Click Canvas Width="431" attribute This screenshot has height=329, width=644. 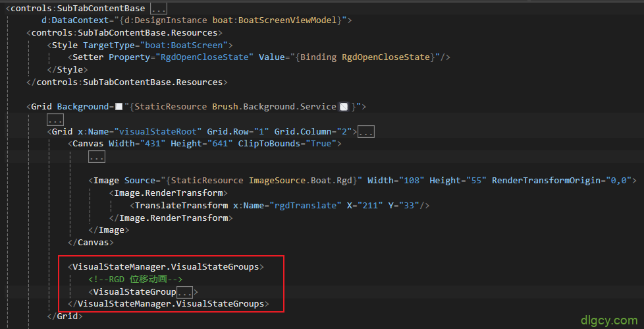point(137,144)
